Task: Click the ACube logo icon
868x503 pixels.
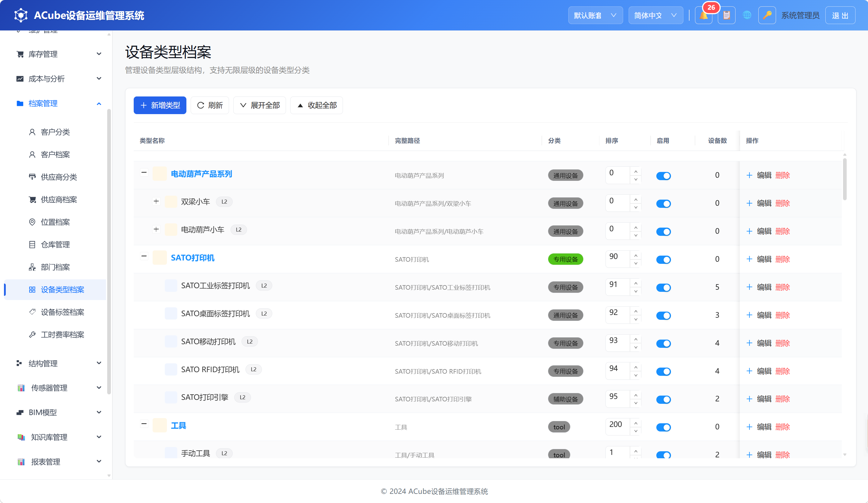Action: coord(21,16)
